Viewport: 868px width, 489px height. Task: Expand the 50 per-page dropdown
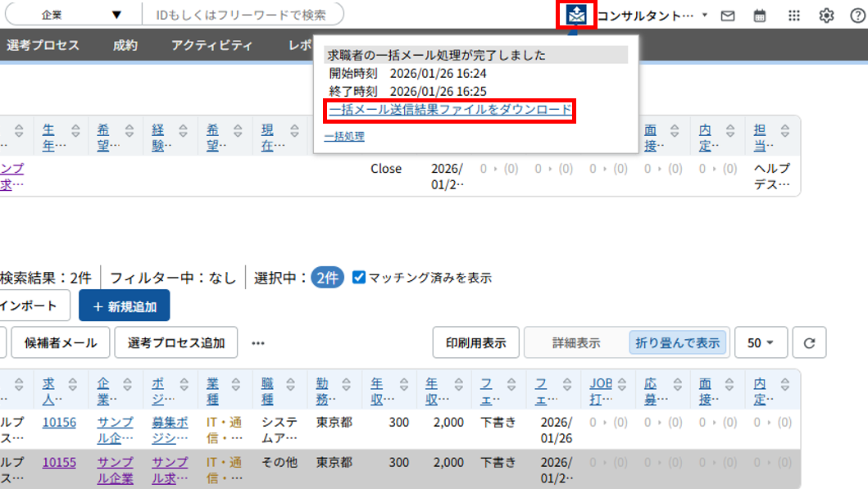click(761, 342)
